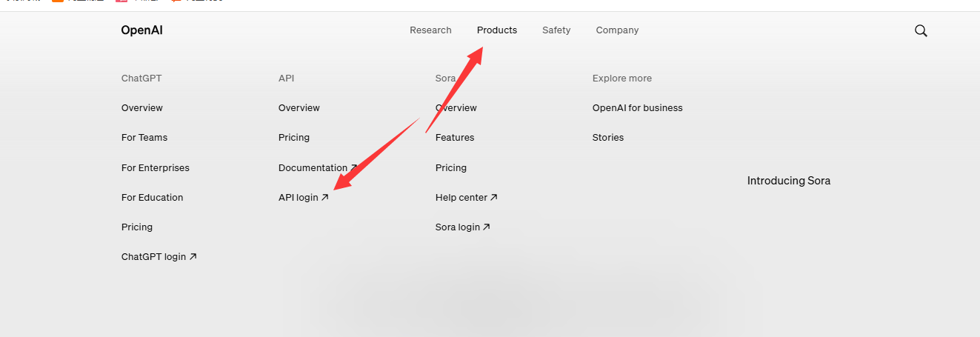Visit OpenAI for business
This screenshot has width=980, height=337.
click(637, 108)
